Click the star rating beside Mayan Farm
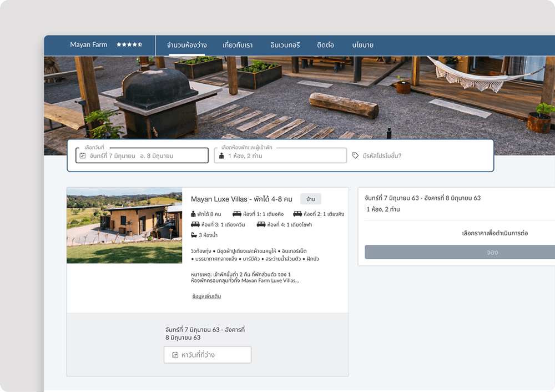The width and height of the screenshot is (555, 392). click(x=129, y=45)
